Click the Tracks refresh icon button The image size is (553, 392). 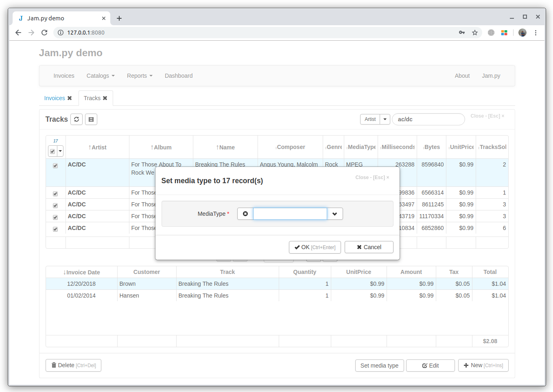(x=77, y=119)
